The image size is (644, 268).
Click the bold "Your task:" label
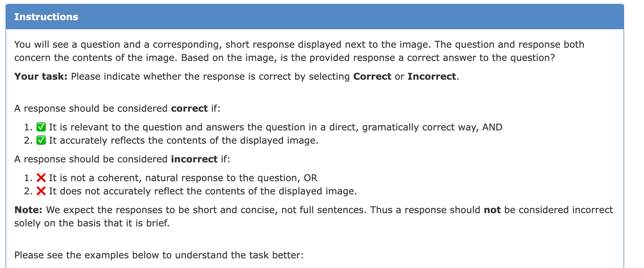pyautogui.click(x=41, y=76)
